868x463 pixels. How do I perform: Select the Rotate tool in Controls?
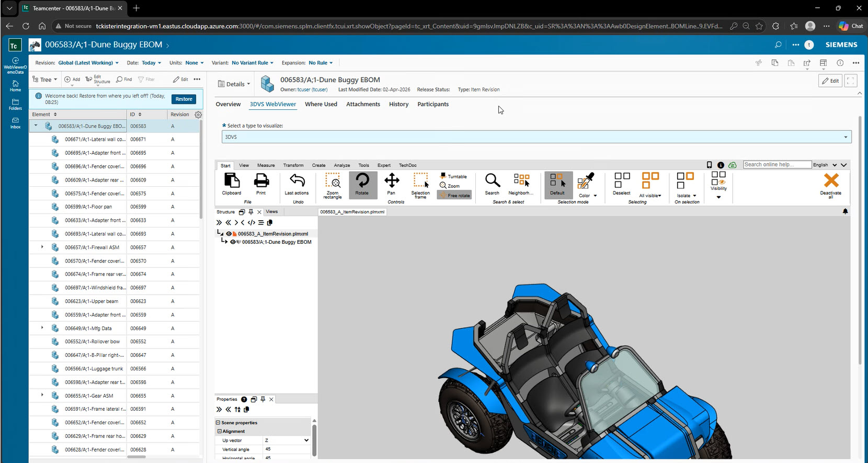[x=362, y=184]
